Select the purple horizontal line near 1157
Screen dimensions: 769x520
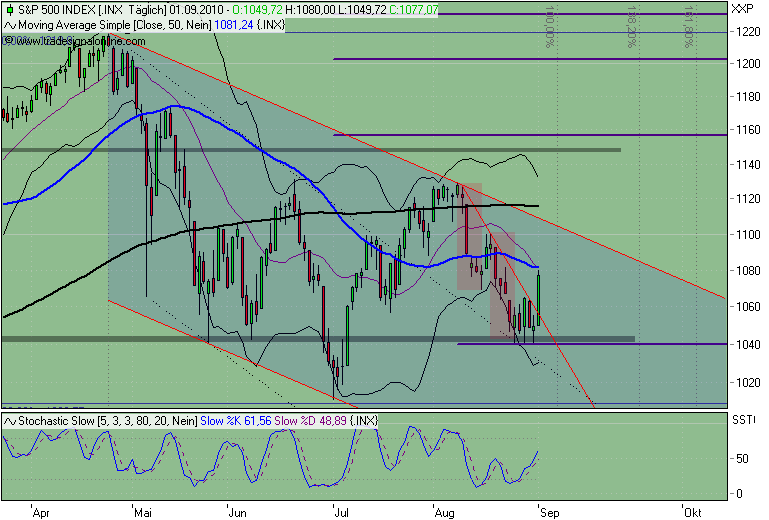pos(530,135)
